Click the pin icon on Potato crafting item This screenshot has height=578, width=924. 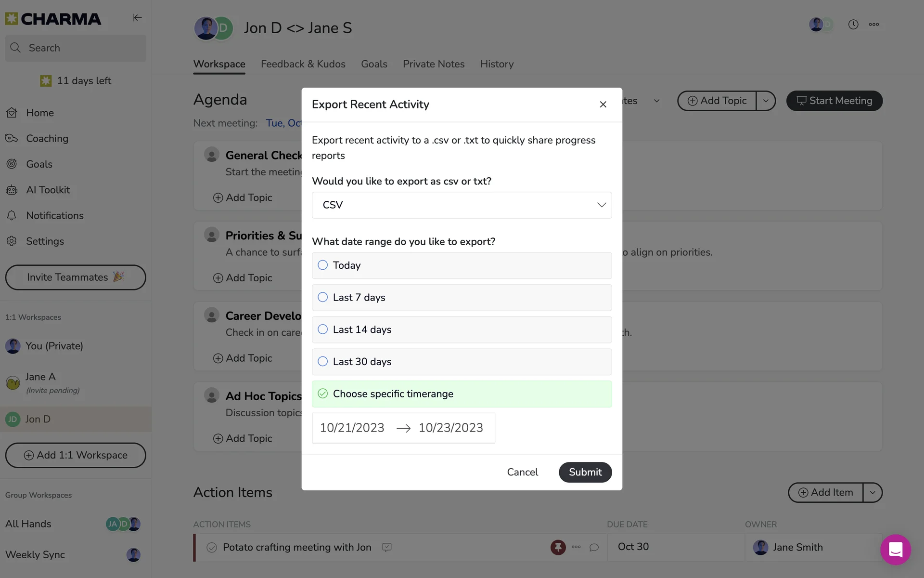(x=558, y=547)
